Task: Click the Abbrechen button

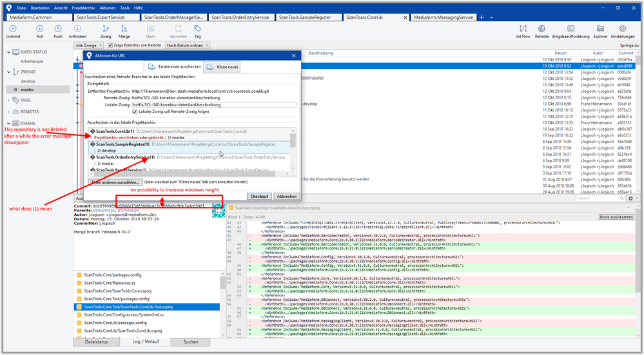Action: click(287, 196)
